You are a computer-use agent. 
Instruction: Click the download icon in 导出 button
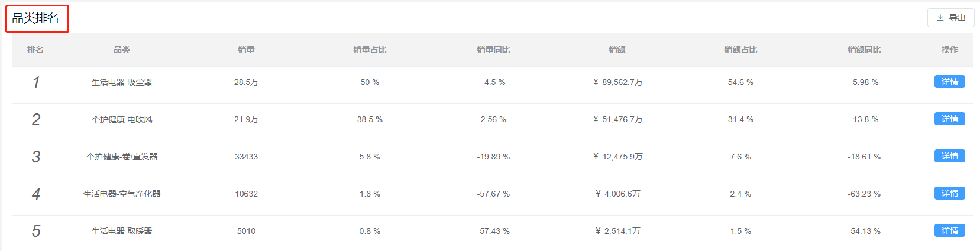coord(940,18)
